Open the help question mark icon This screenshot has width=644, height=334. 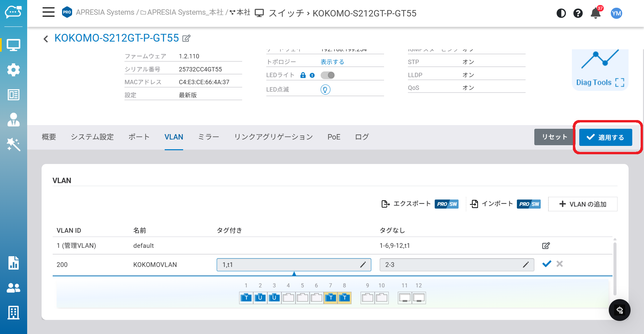[x=578, y=13]
